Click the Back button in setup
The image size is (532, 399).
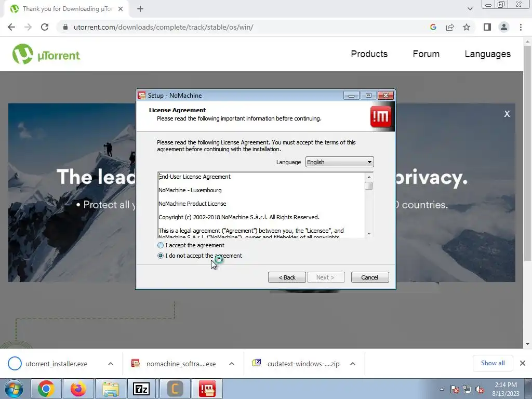287,277
